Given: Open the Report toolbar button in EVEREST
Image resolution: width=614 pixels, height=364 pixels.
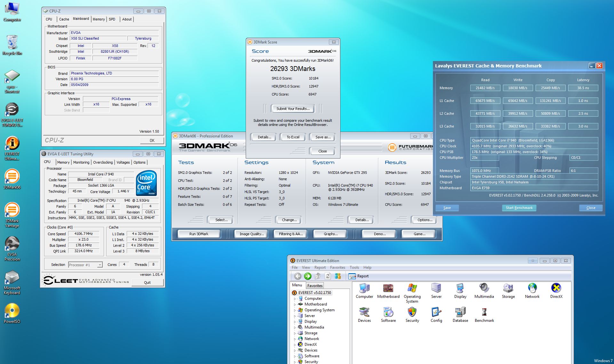Looking at the screenshot, I should (x=359, y=276).
